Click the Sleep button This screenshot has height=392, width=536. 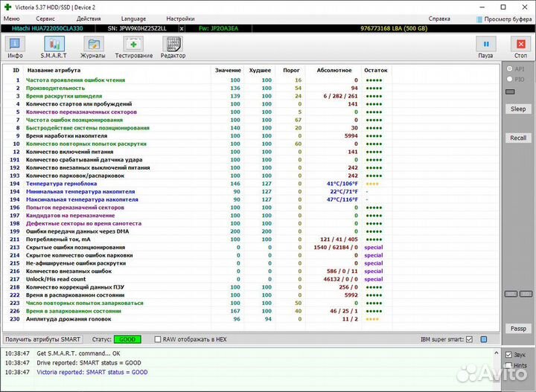[x=517, y=109]
